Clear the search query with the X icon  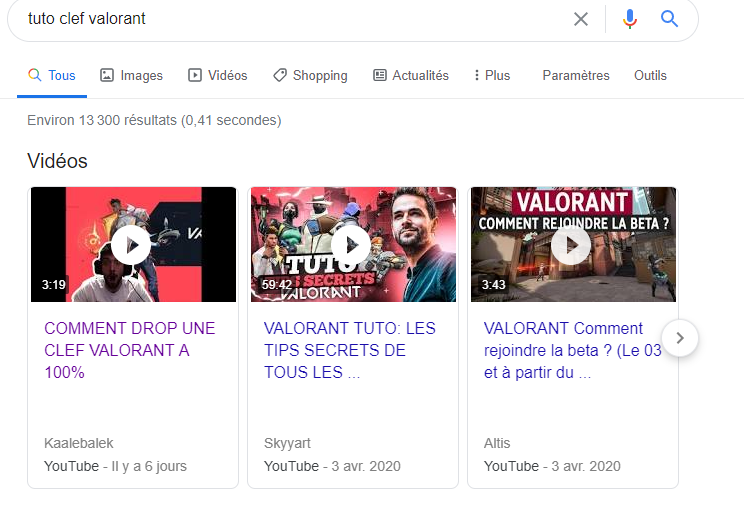tap(581, 19)
